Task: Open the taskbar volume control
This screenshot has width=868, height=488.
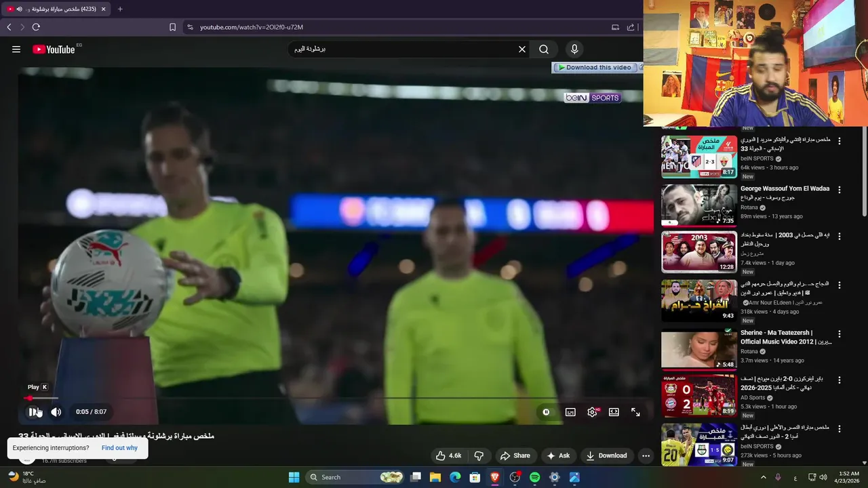Action: point(824,477)
